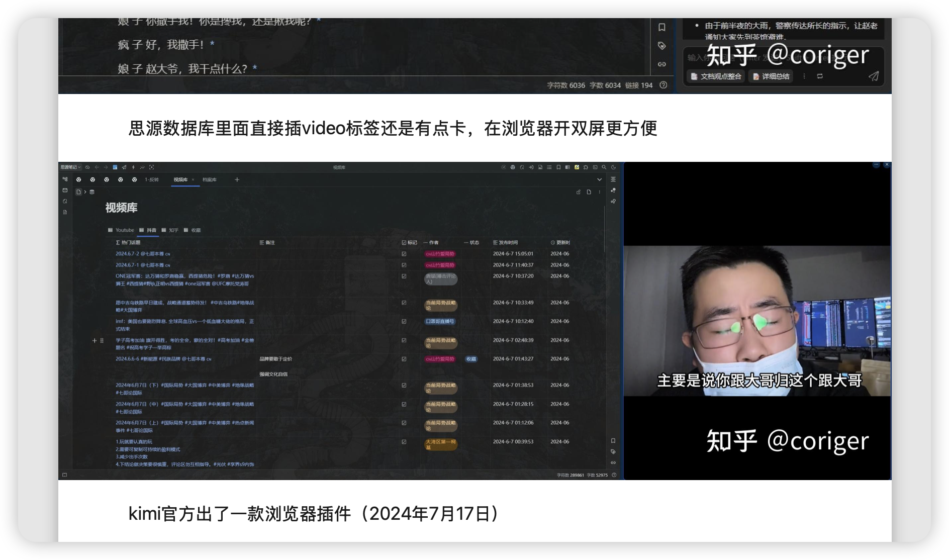
Task: Switch to the 收藏 database view
Action: (x=192, y=230)
